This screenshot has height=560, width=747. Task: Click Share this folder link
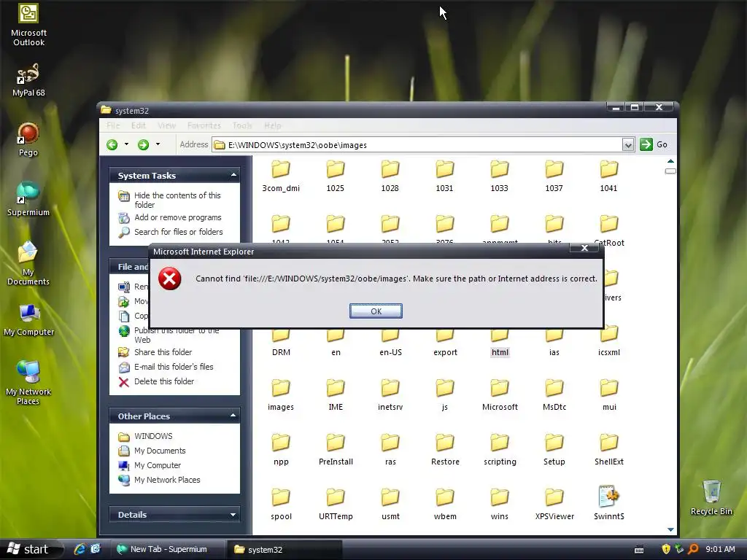coord(163,352)
